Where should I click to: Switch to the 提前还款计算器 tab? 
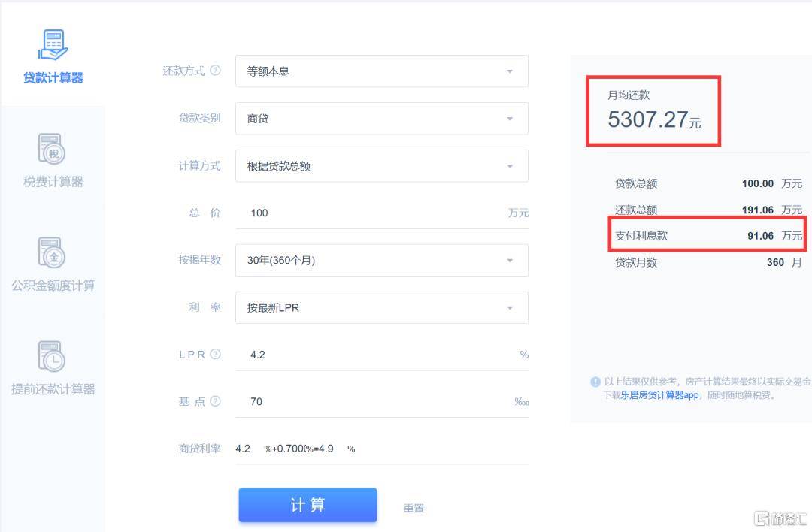coord(53,389)
